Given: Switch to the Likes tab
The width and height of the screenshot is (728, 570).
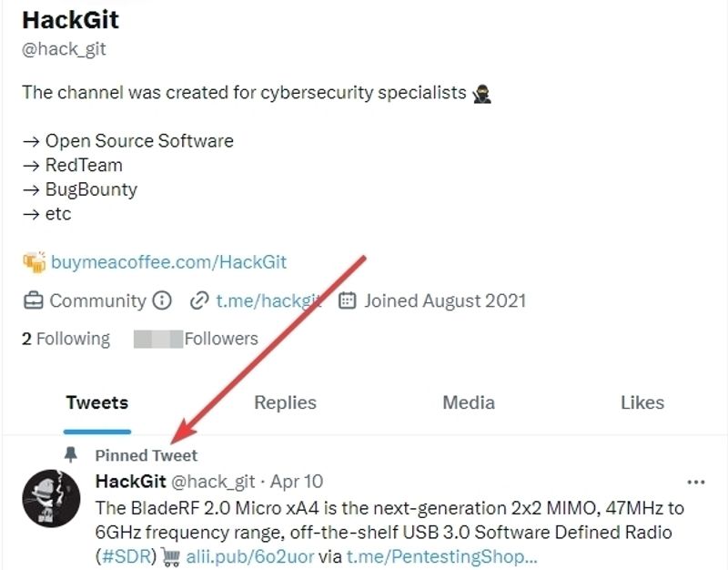Looking at the screenshot, I should click(x=642, y=402).
